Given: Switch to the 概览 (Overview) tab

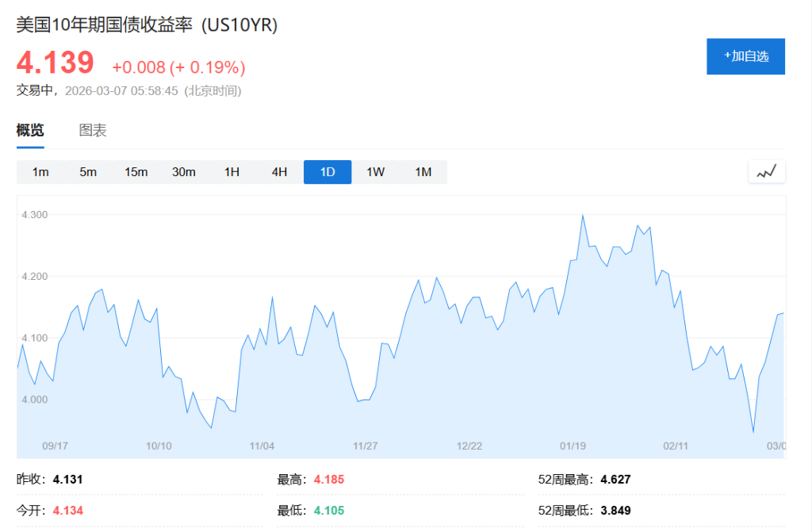Looking at the screenshot, I should click(29, 130).
